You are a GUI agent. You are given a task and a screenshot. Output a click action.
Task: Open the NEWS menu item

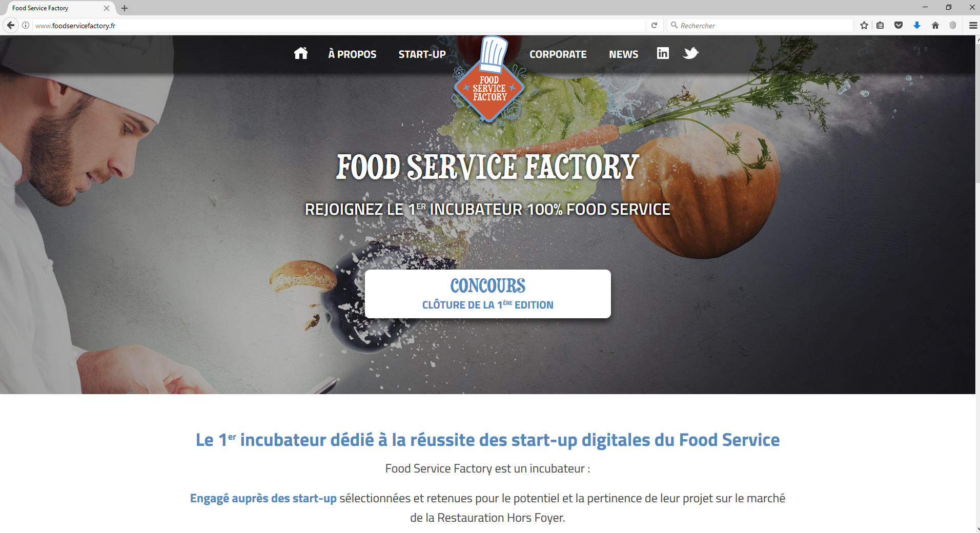[623, 54]
